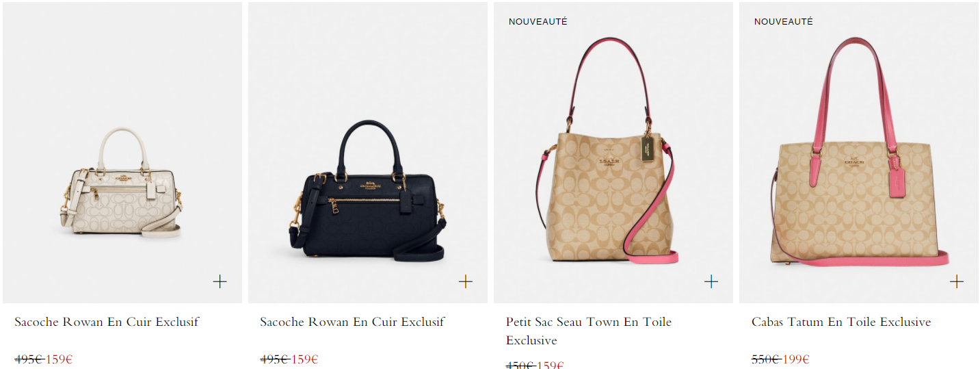Open the Cabas Tatum pink-handled tote image
This screenshot has width=980, height=369.
pos(859,153)
